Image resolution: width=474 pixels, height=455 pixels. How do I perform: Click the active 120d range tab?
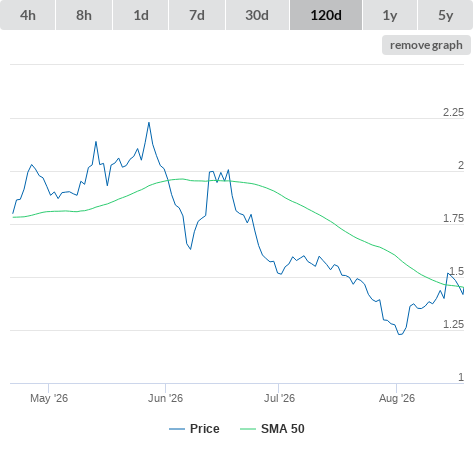pyautogui.click(x=326, y=15)
